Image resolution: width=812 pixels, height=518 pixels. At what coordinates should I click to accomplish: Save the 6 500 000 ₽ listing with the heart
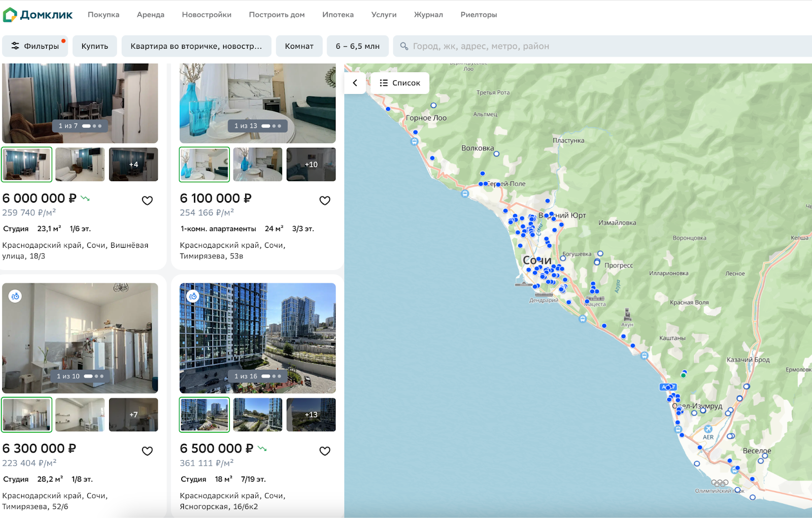[325, 451]
